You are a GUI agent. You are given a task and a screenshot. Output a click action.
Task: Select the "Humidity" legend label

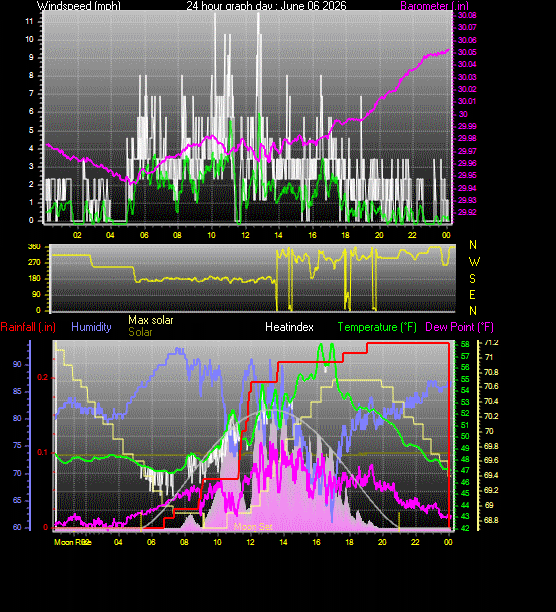[91, 327]
